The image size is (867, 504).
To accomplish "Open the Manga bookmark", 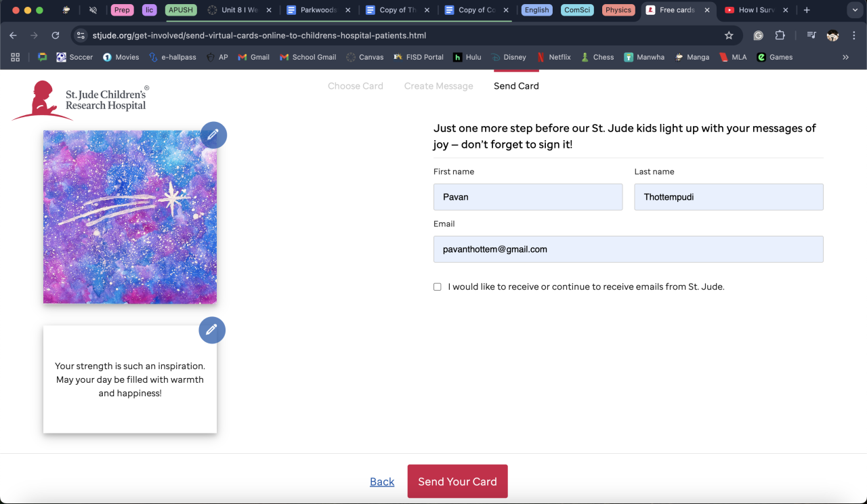I will coord(692,57).
